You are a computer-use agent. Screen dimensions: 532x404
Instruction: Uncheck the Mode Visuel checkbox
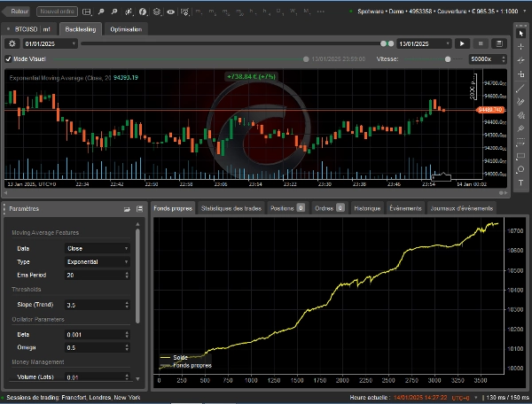pyautogui.click(x=9, y=59)
